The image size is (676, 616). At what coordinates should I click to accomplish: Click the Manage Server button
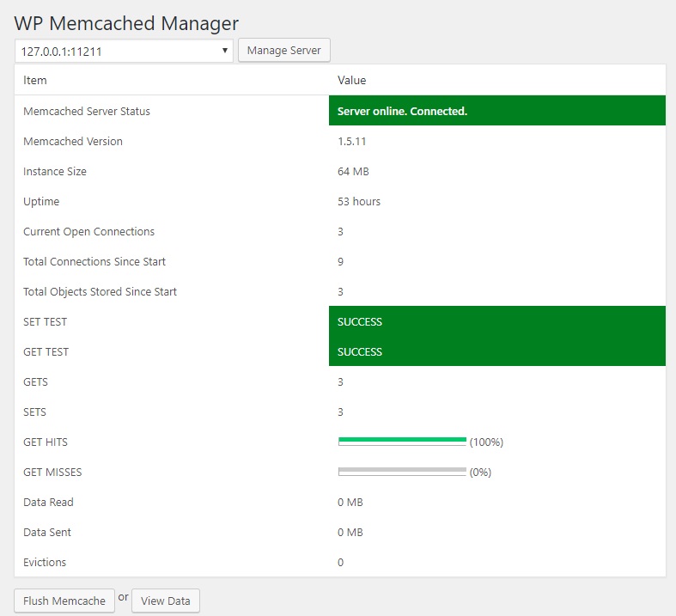(x=283, y=51)
